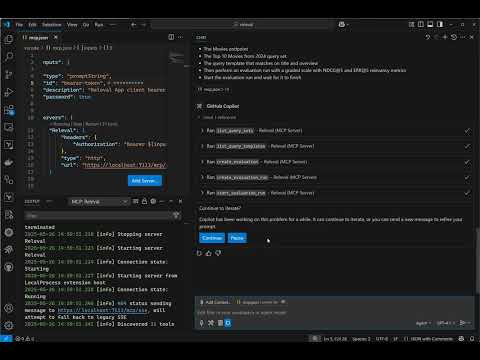Show chat history clock icon
The image size is (480, 360).
[x=454, y=37]
